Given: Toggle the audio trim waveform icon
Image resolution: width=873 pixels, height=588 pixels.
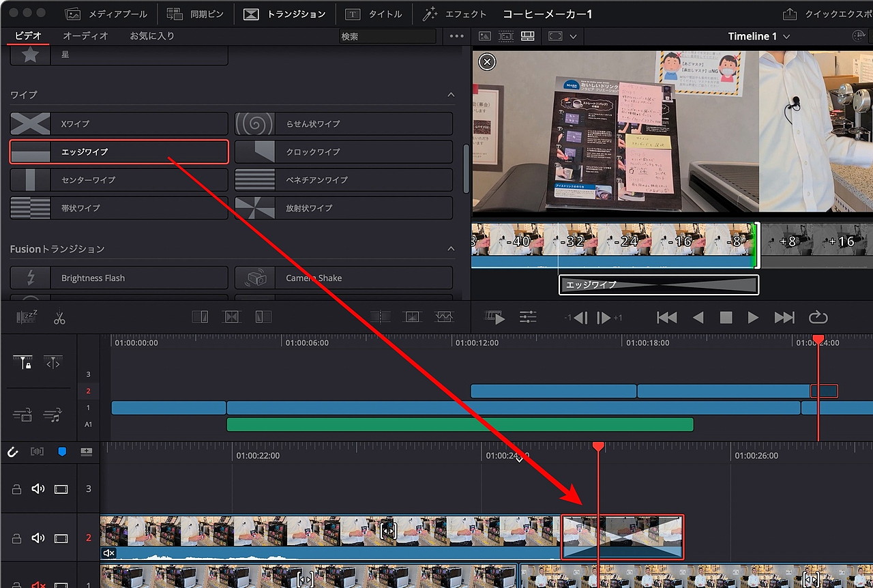Looking at the screenshot, I should pos(37,452).
